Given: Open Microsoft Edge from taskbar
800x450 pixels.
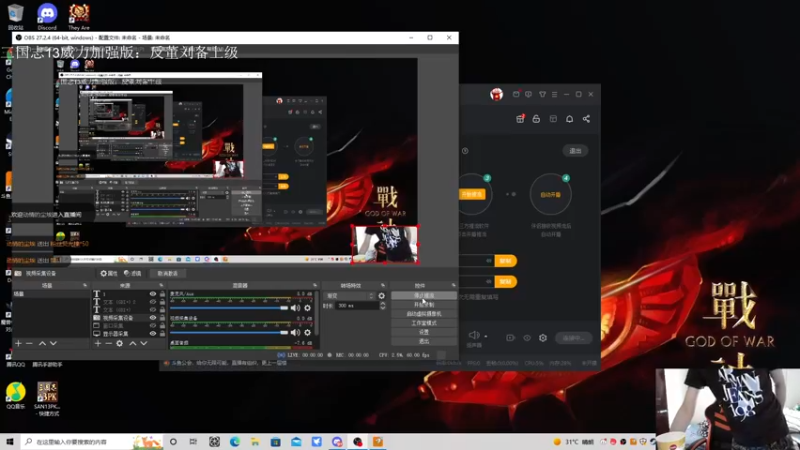Looking at the screenshot, I should (235, 442).
